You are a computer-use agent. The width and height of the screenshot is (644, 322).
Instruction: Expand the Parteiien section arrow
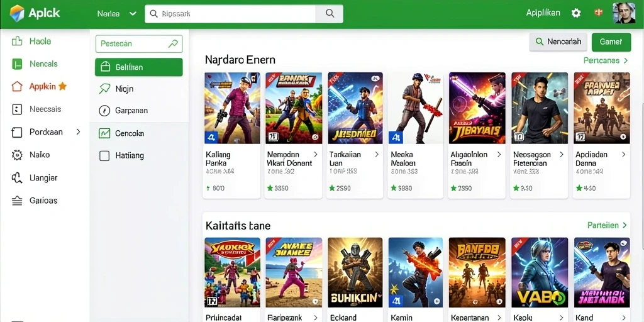point(625,225)
